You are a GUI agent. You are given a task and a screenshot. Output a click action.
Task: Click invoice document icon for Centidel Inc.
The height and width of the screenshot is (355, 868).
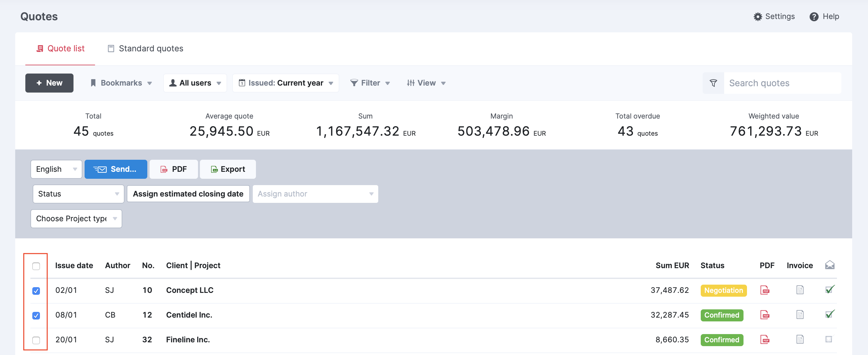click(800, 314)
